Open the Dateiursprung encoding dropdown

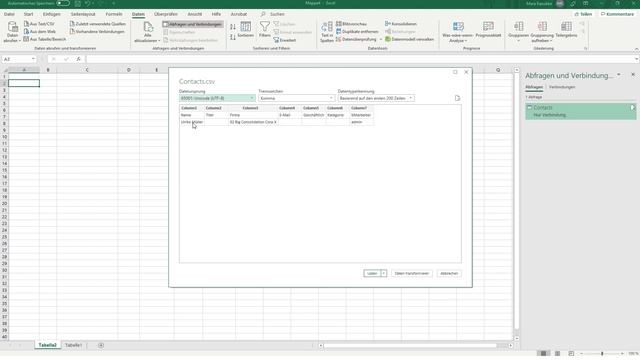(x=217, y=98)
